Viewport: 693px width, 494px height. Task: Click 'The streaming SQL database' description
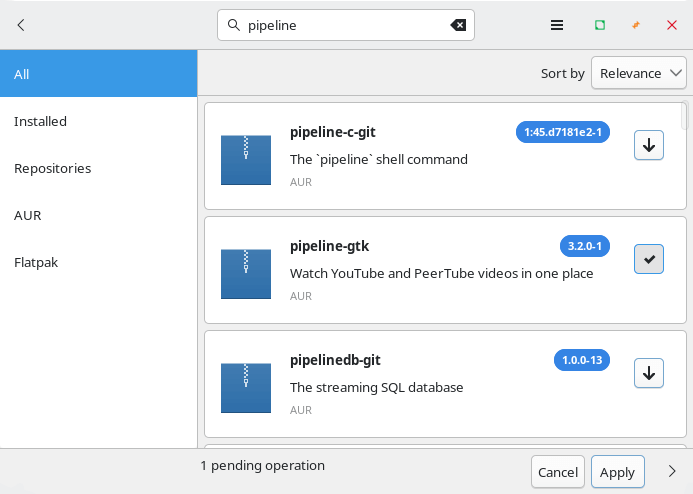click(x=377, y=388)
